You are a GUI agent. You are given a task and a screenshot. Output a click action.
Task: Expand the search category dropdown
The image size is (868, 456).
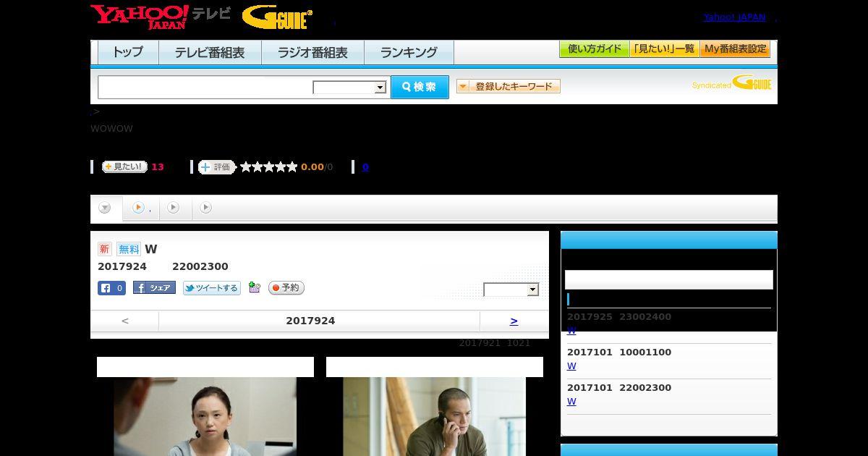pos(349,88)
